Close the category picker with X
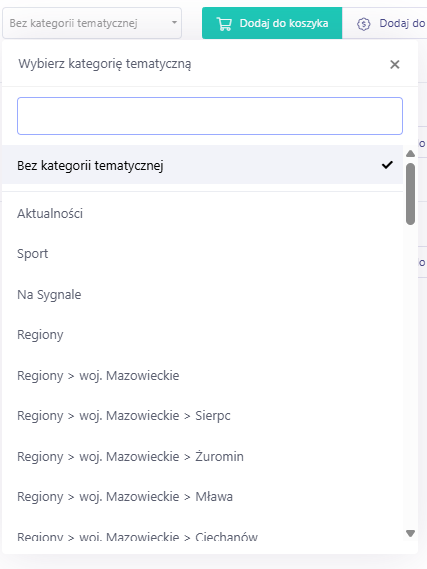 [395, 65]
